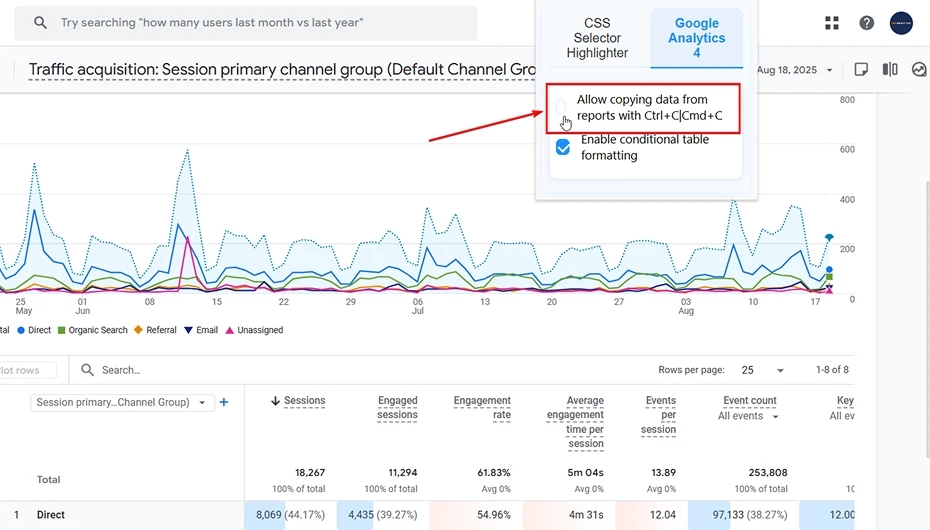Sort by Engagement rate column header
This screenshot has width=930, height=530.
[482, 407]
